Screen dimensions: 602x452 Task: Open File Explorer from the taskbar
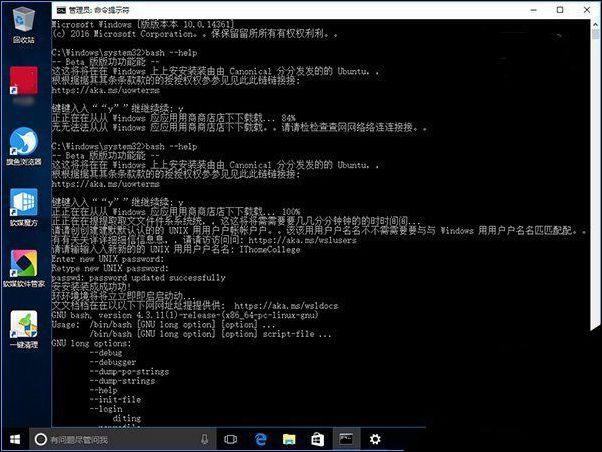[289, 439]
